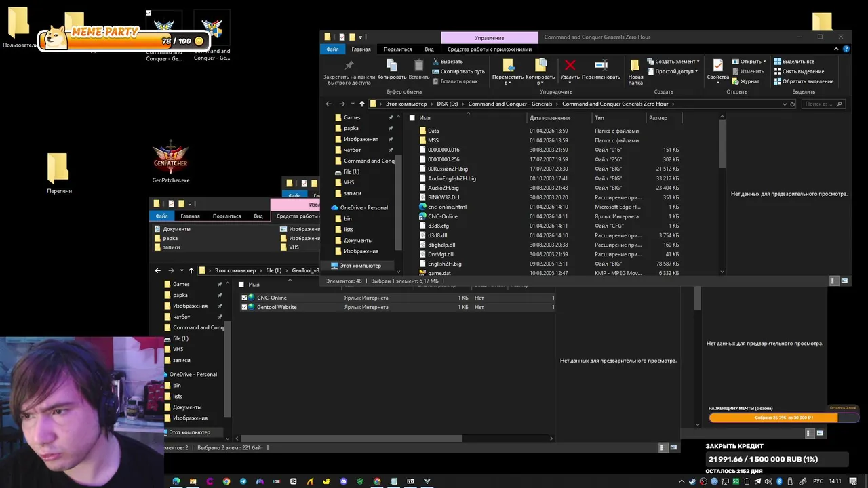Click the large Копировать (Copy) icon in Буфер обмена group
Screen dimensions: 868x488
pyautogui.click(x=392, y=65)
